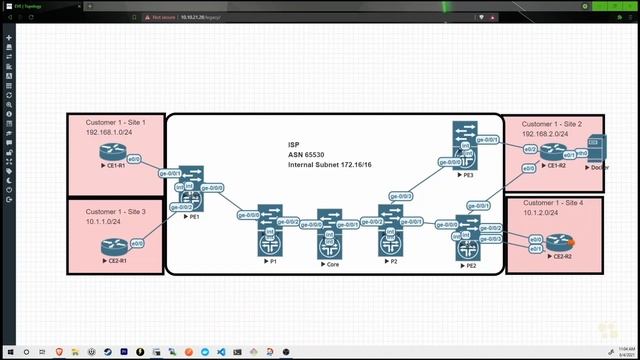The width and height of the screenshot is (640, 360).
Task: Click the tag labels icon in sidebar
Action: pyautogui.click(x=9, y=171)
